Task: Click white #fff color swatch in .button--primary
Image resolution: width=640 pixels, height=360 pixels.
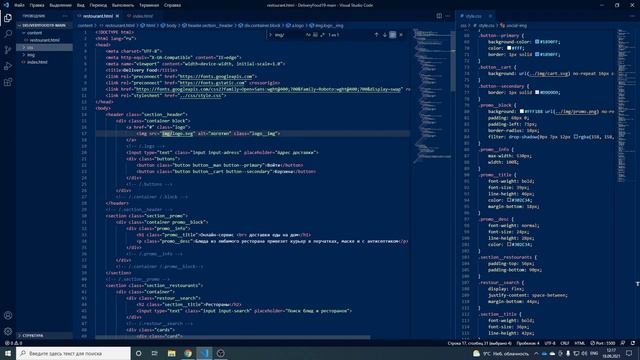Action: pos(509,48)
